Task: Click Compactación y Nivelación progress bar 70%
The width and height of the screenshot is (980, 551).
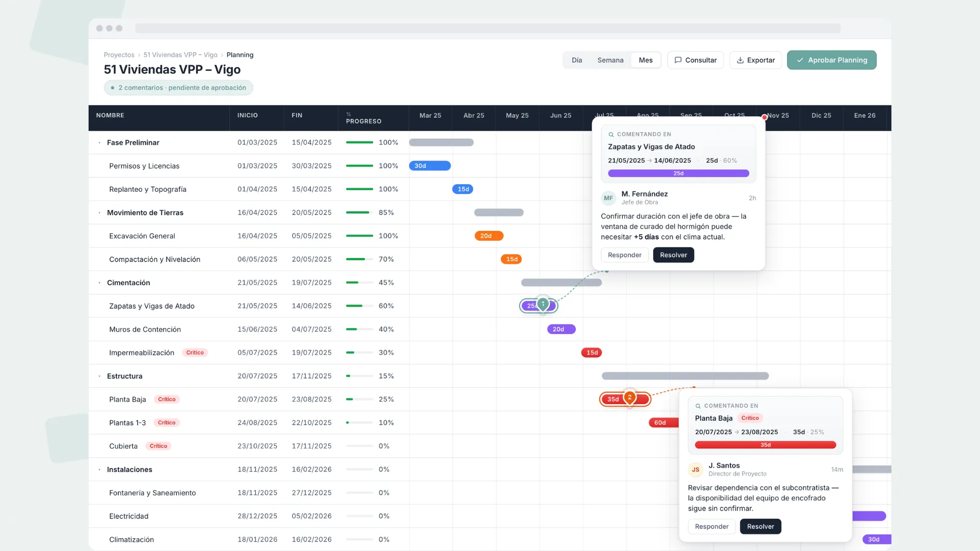Action: click(x=359, y=259)
